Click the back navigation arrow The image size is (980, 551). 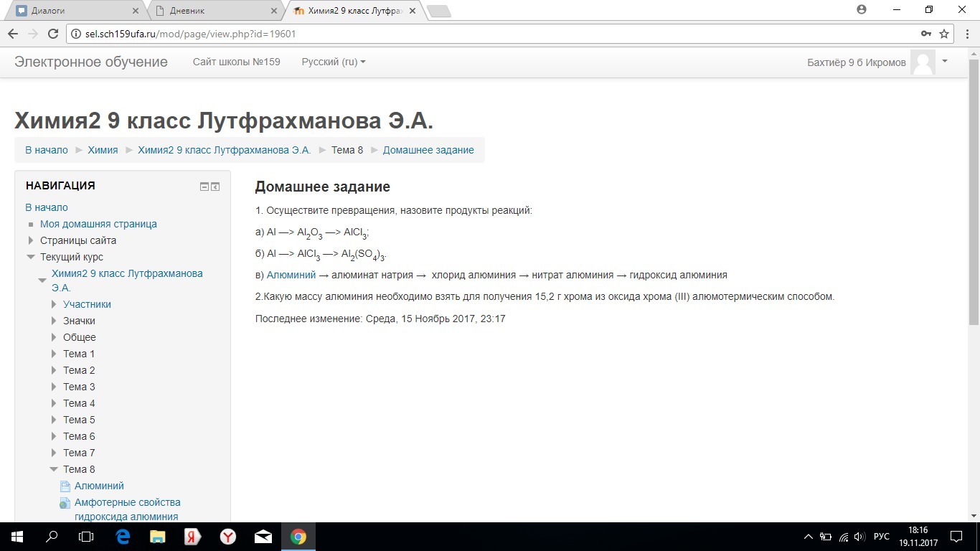click(12, 33)
